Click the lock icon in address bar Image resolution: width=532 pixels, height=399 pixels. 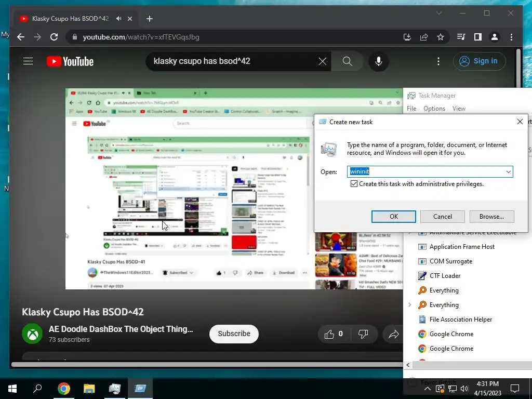pyautogui.click(x=75, y=37)
